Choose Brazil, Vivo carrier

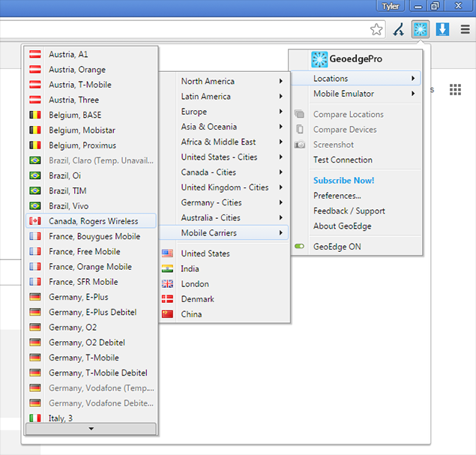click(91, 206)
